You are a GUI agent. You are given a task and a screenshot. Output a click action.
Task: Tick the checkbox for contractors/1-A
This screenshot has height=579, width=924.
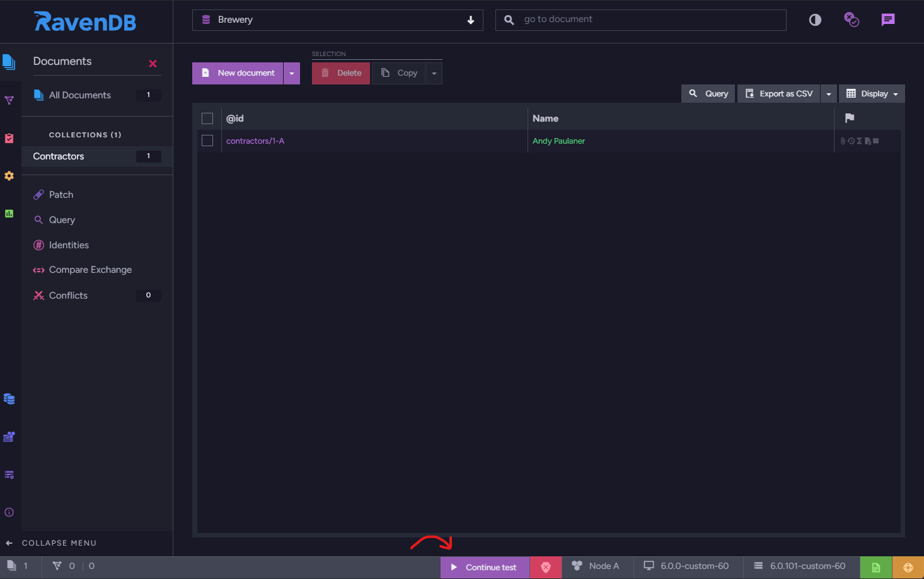point(207,140)
